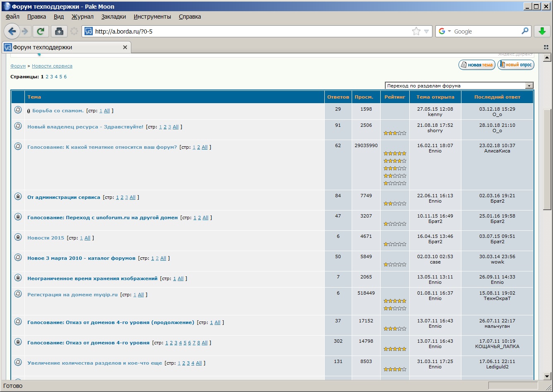
Task: Follow the Новости сервиса breadcrumb link
Action: [x=52, y=66]
